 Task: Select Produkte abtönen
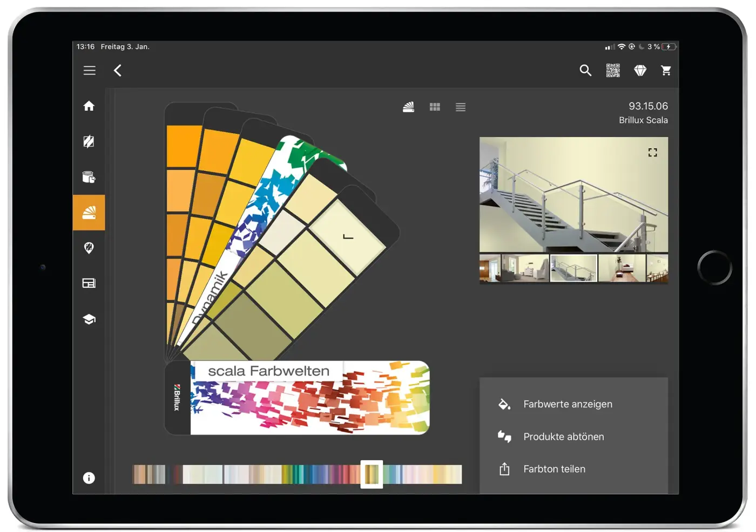564,436
